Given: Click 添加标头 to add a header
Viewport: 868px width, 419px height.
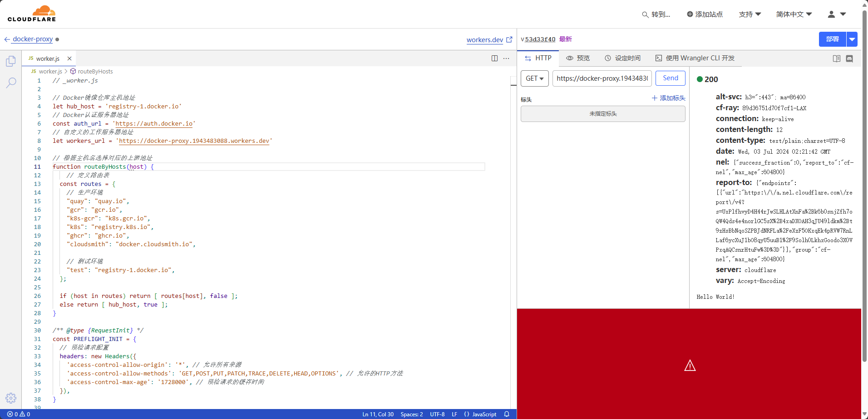Looking at the screenshot, I should [668, 98].
